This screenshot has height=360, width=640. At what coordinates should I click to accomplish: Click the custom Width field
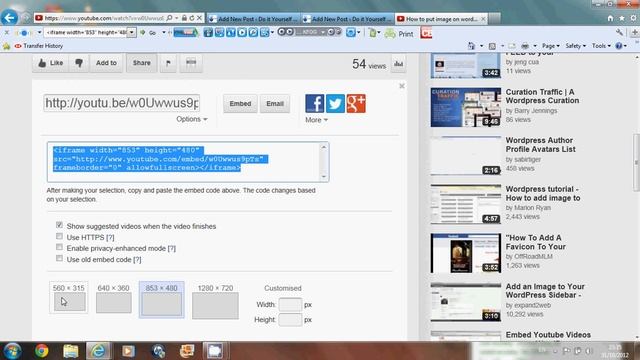pyautogui.click(x=290, y=304)
